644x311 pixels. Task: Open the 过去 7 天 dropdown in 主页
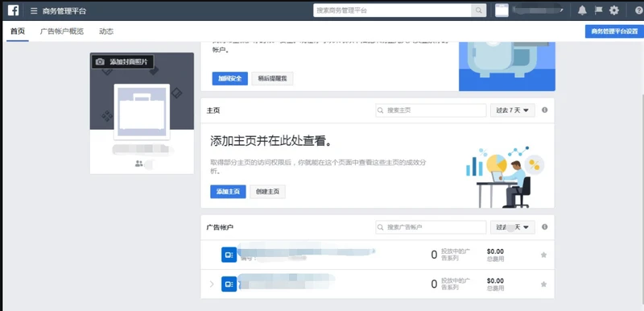click(x=513, y=110)
